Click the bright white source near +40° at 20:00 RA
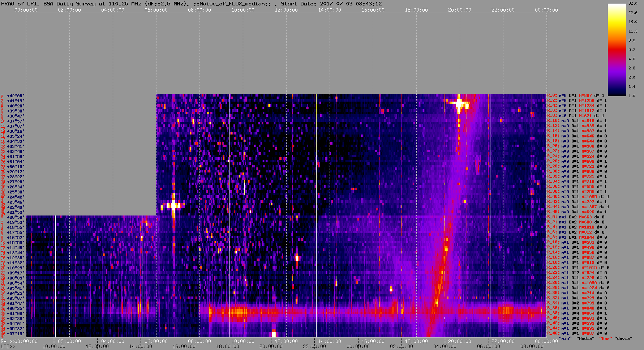Viewport: 644px width, 350px height. click(459, 104)
